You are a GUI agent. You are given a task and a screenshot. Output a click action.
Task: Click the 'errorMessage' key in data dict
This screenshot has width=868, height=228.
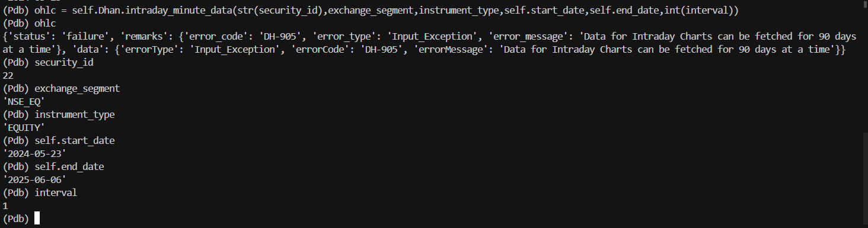coord(457,49)
